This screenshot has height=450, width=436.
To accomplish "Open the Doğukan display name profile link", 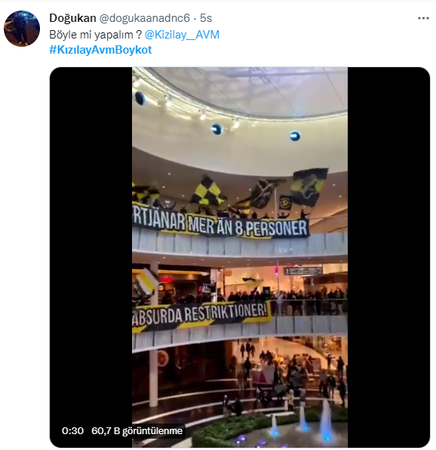I will 73,18.
